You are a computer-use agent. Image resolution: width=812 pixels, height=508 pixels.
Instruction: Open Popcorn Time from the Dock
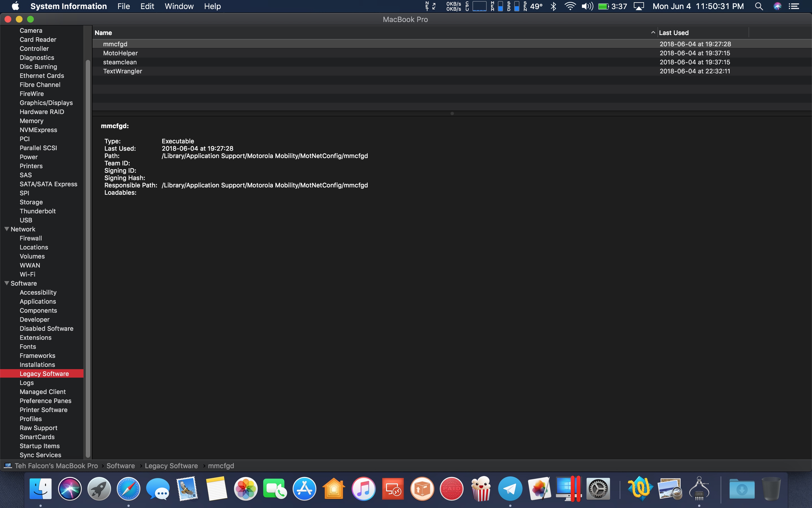pyautogui.click(x=481, y=489)
